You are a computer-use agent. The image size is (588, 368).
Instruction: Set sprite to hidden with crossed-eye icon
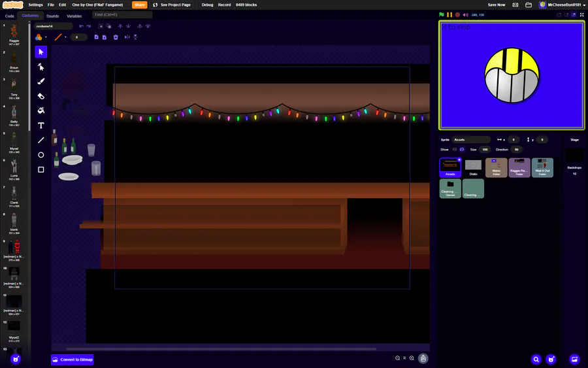click(x=462, y=149)
